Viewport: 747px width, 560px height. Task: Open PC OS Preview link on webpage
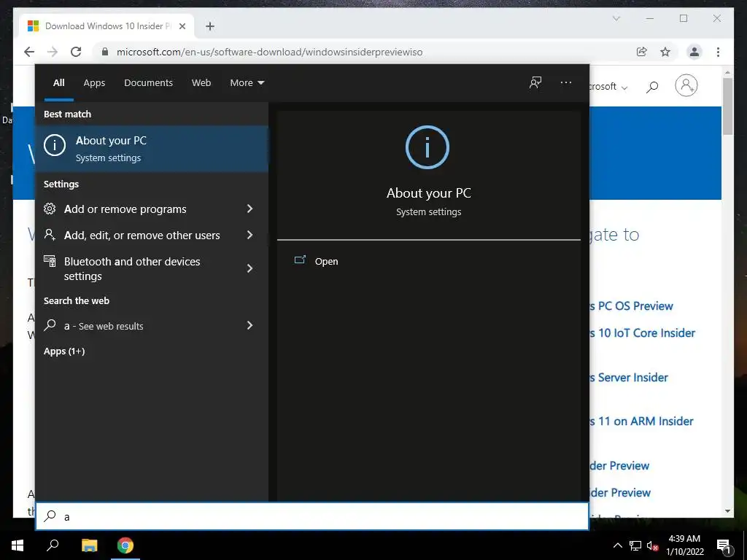[x=631, y=306]
